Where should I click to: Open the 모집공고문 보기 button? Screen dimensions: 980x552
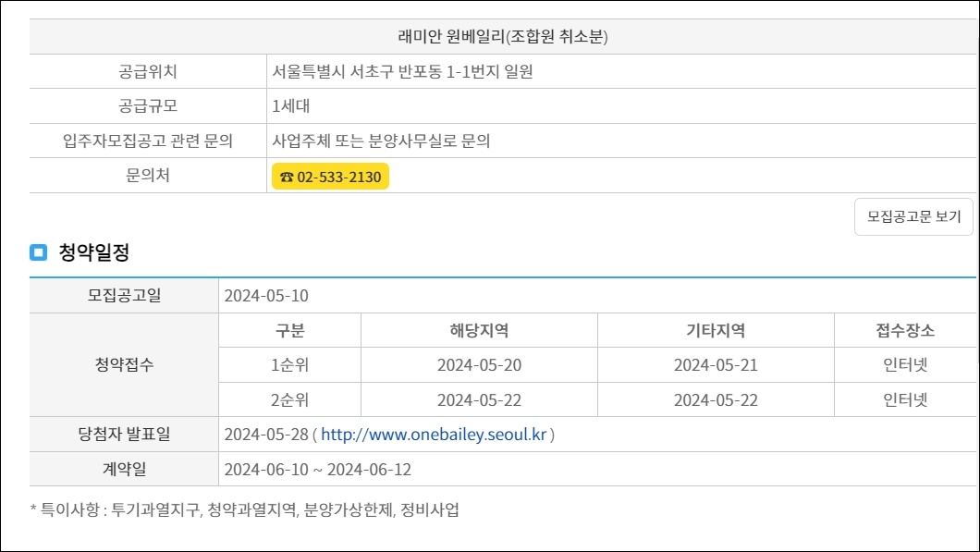[x=913, y=217]
